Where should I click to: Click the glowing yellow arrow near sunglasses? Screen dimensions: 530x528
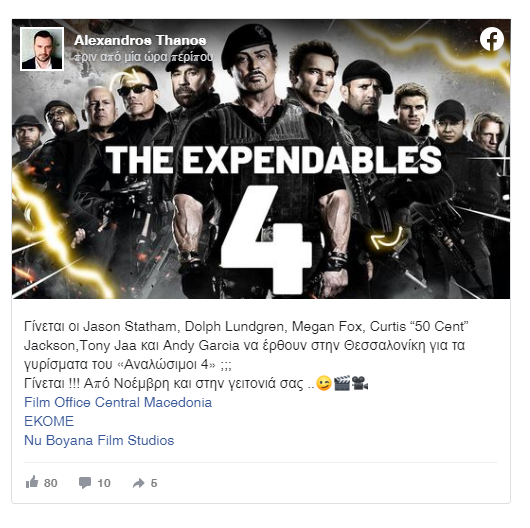pyautogui.click(x=126, y=79)
